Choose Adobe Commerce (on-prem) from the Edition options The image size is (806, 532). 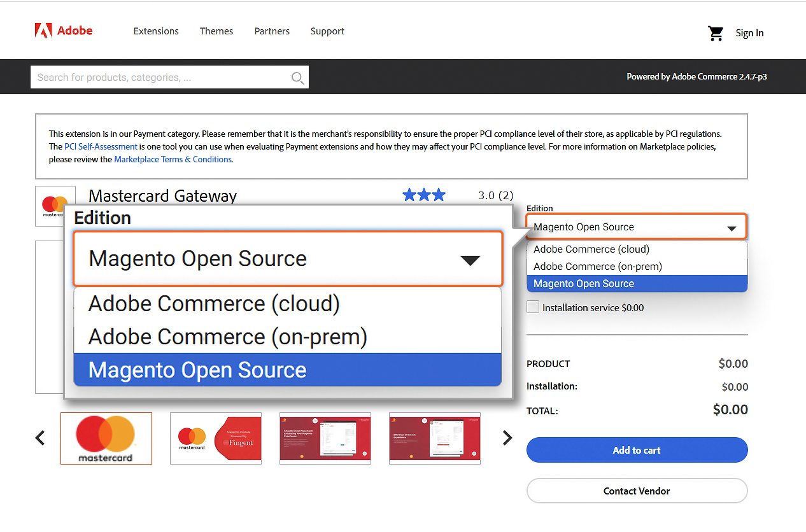[x=637, y=267]
